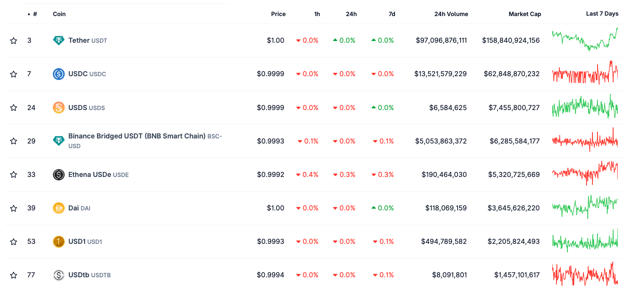View Tether's green 7-day sparkline chart
644x290 pixels.
pyautogui.click(x=585, y=39)
